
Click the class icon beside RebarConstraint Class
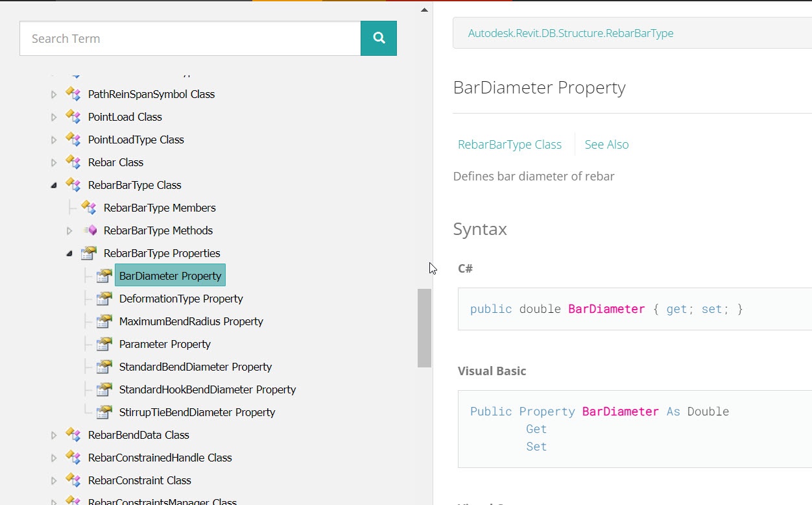pyautogui.click(x=73, y=480)
